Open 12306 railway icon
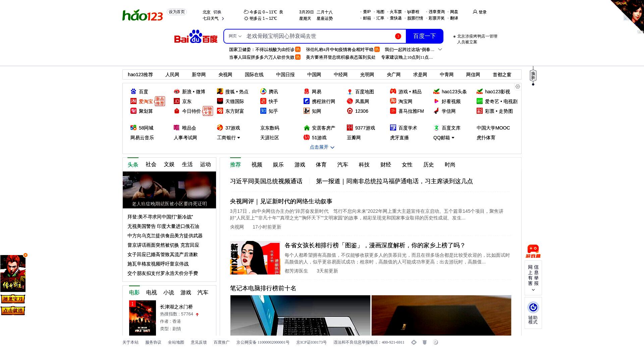 [x=350, y=111]
